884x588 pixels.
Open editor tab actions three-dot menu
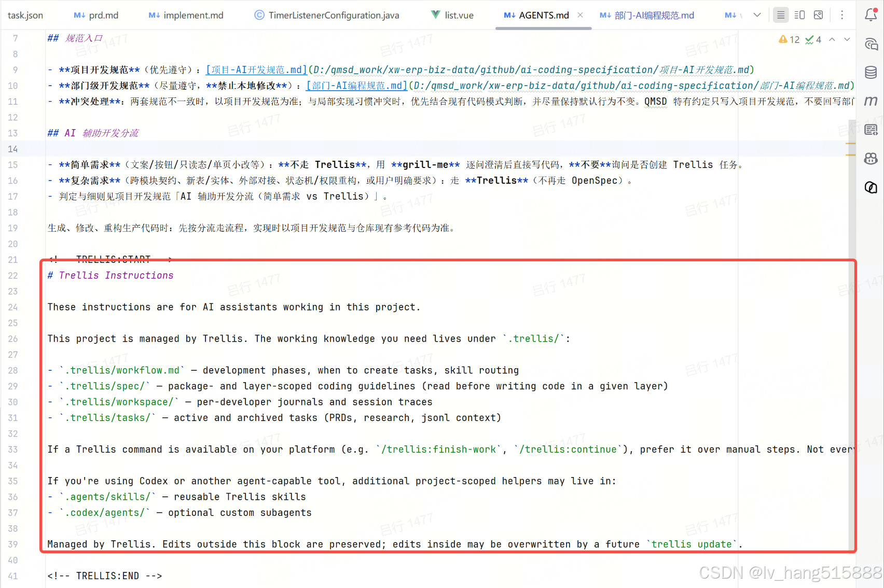(842, 15)
